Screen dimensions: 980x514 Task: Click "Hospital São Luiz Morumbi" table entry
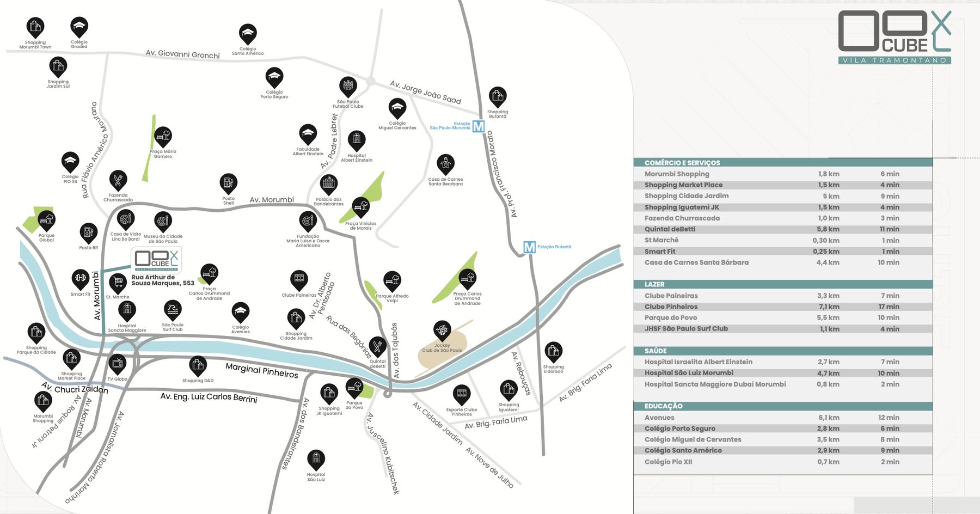(689, 373)
